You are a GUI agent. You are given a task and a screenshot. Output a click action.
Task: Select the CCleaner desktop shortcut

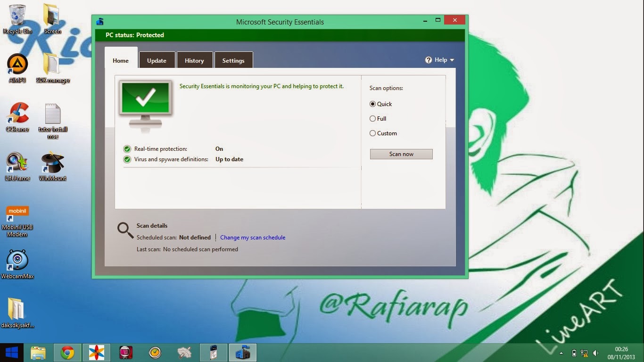point(17,117)
